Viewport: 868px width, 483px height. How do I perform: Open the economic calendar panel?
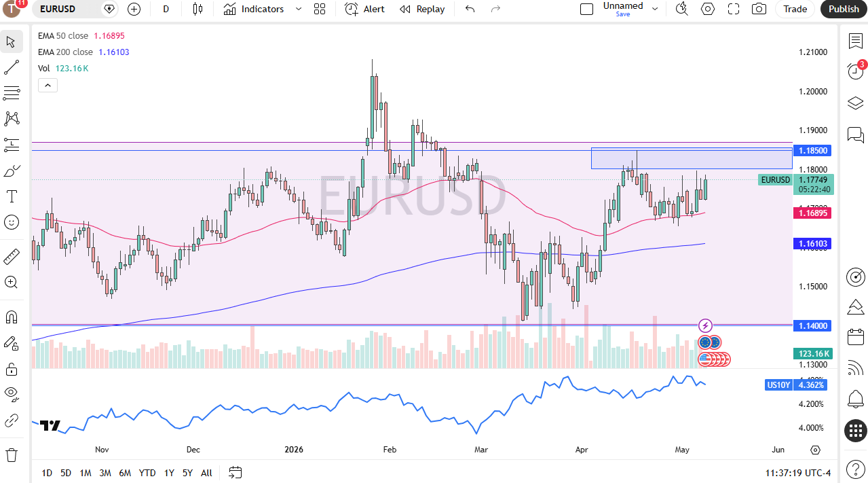(x=855, y=336)
